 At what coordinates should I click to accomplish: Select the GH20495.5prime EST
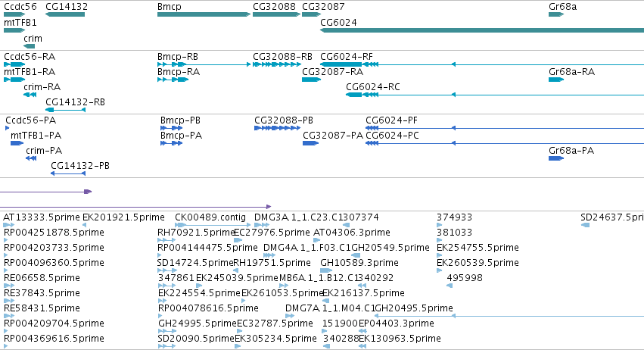pos(509,316)
